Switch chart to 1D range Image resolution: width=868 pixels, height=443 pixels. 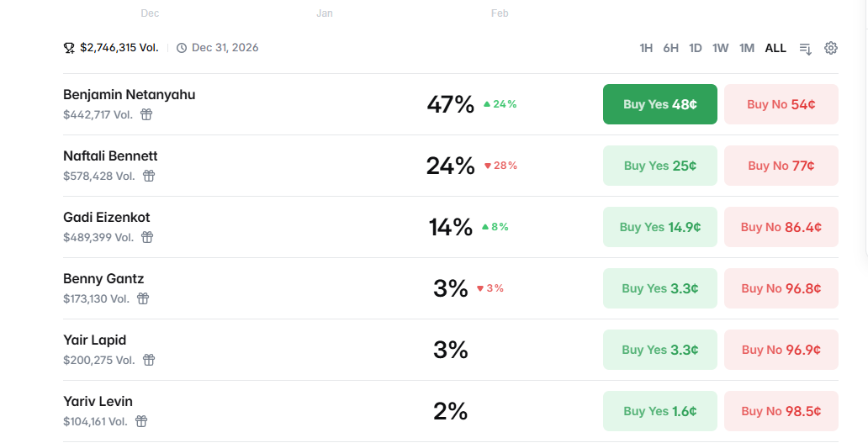click(696, 48)
